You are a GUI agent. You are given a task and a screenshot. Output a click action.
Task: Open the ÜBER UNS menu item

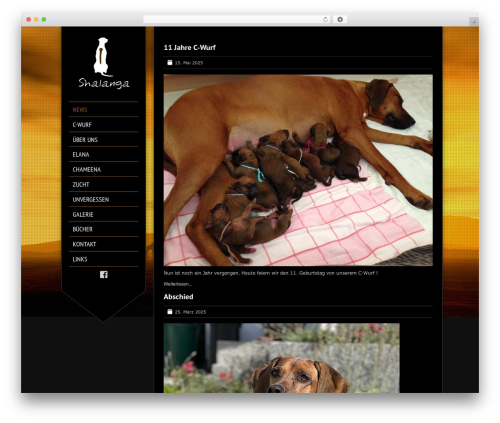[85, 140]
